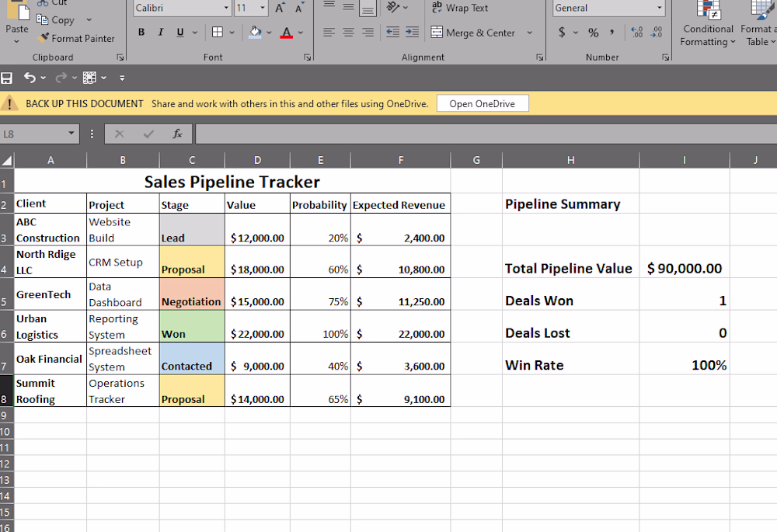This screenshot has width=777, height=532.
Task: Click the Merge & Center icon
Action: 437,33
